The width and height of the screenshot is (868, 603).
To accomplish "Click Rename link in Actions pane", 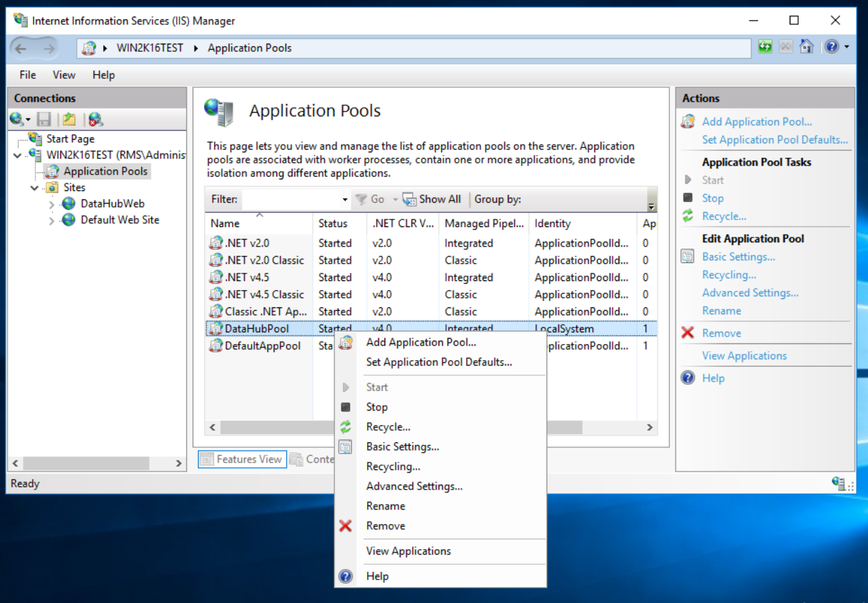I will 721,311.
